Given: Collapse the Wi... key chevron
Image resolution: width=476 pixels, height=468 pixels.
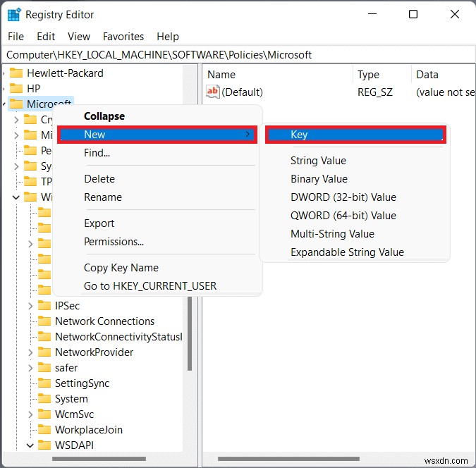Looking at the screenshot, I should (x=16, y=197).
